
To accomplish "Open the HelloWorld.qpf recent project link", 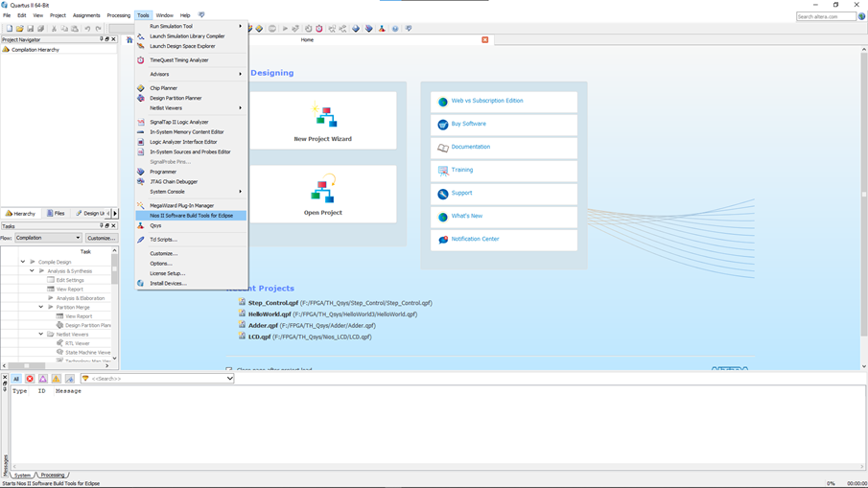I will [x=270, y=314].
